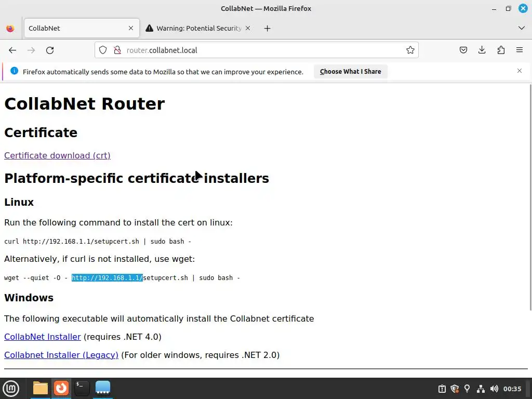
Task: Close the CollabNet tab
Action: (131, 28)
